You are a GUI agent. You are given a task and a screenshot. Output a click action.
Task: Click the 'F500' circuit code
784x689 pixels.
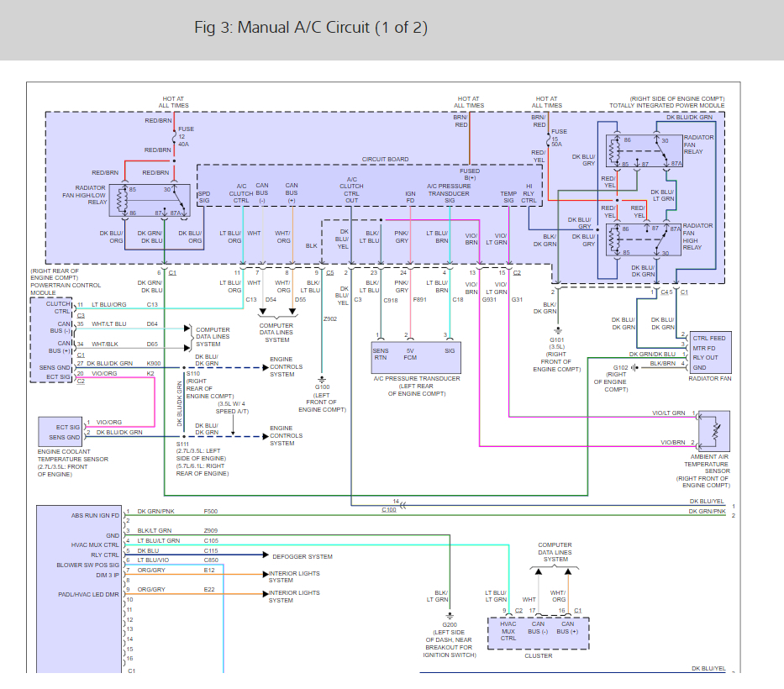(x=211, y=511)
